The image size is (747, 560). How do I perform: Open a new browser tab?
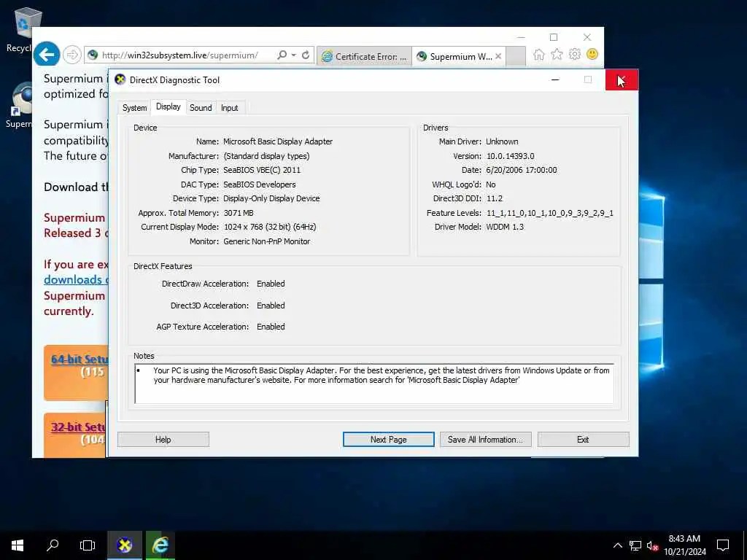[516, 56]
